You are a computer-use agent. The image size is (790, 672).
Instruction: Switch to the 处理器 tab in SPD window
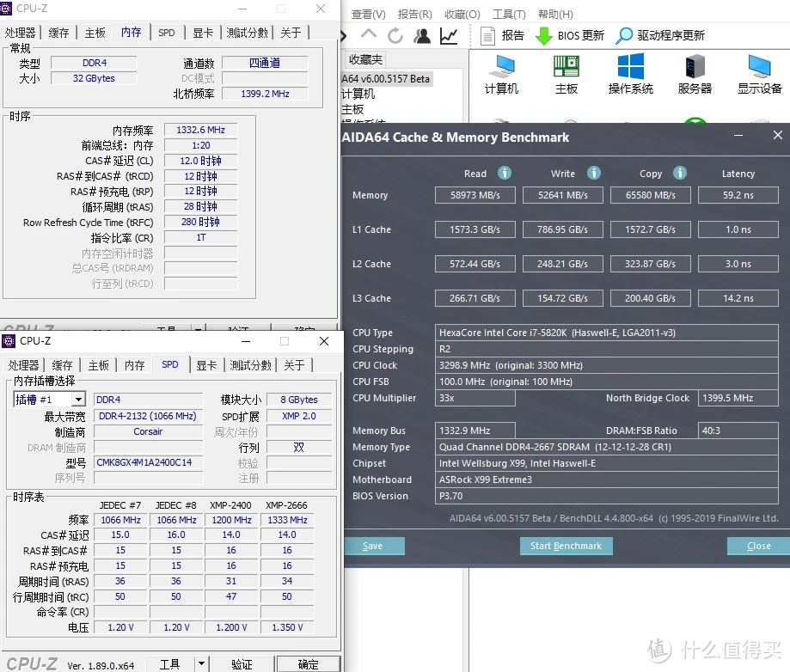click(x=23, y=365)
